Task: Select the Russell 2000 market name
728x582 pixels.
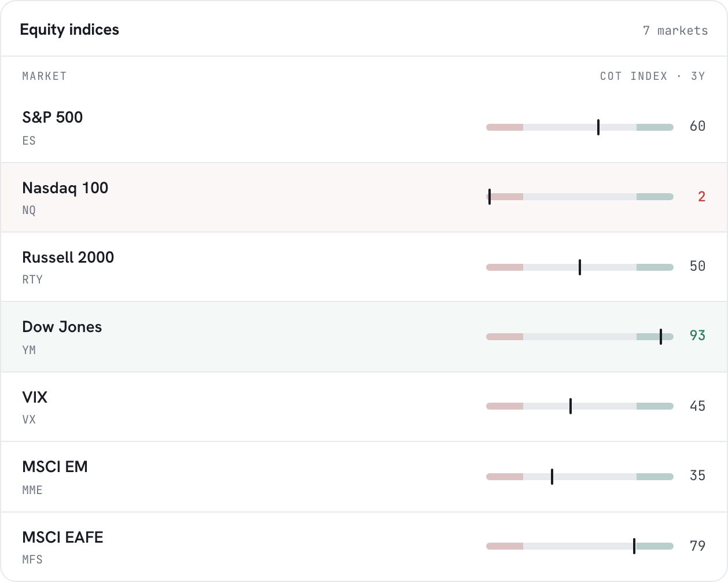Action: [68, 257]
